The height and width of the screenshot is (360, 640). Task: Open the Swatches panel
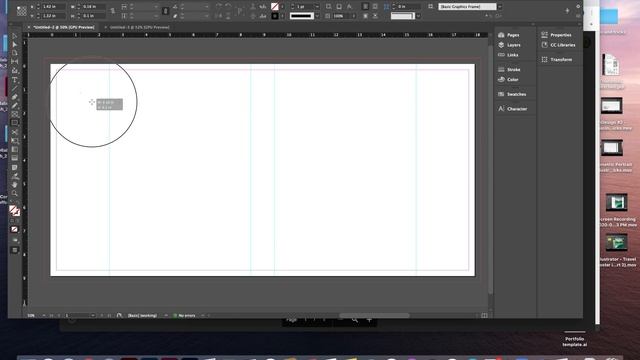coord(512,94)
